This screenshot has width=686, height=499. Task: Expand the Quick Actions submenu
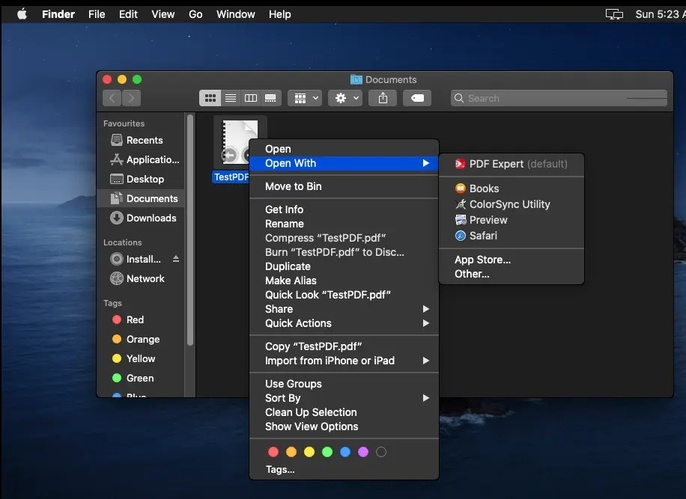coord(298,323)
